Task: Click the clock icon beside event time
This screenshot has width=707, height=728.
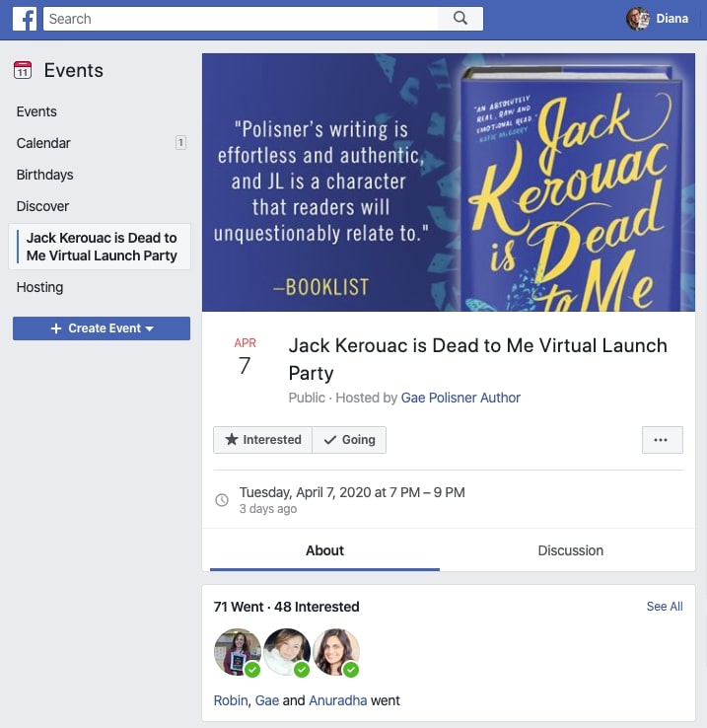Action: pos(222,500)
